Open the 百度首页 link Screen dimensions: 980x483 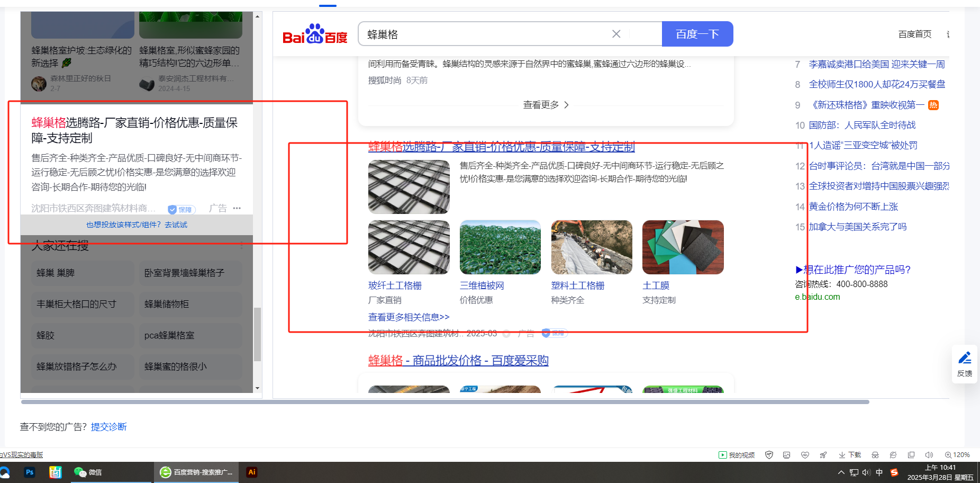(914, 34)
